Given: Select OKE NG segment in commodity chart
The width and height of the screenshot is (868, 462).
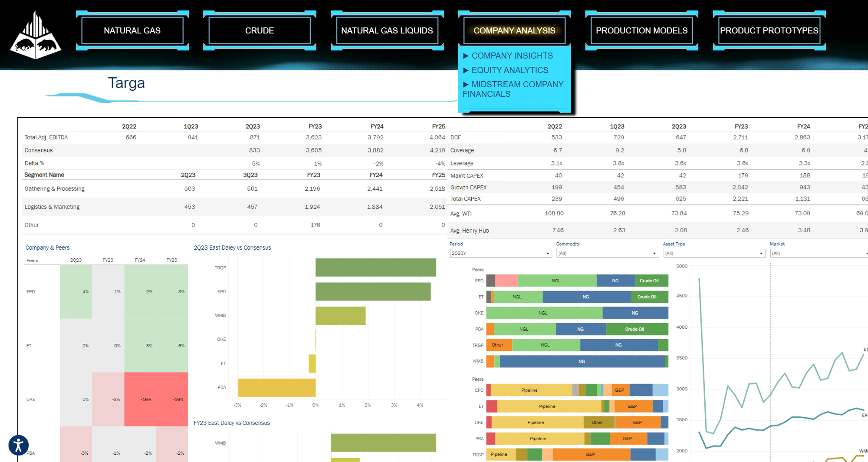Looking at the screenshot, I should click(635, 313).
